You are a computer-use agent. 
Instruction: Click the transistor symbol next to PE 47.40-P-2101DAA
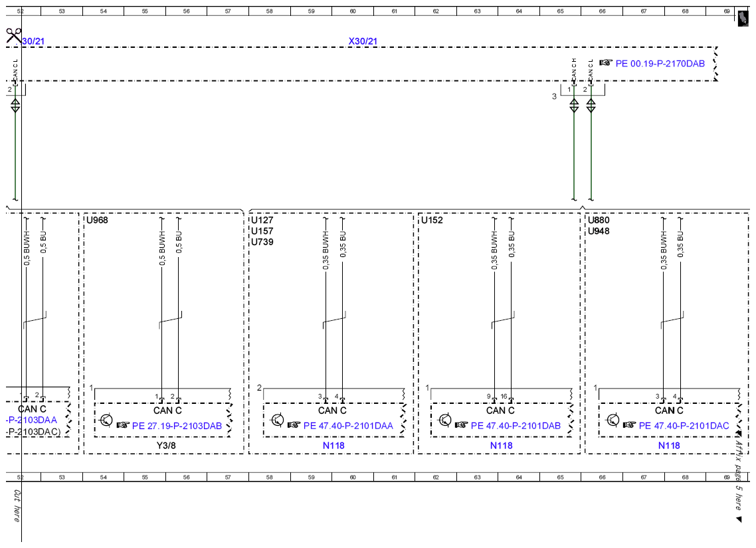tap(277, 420)
